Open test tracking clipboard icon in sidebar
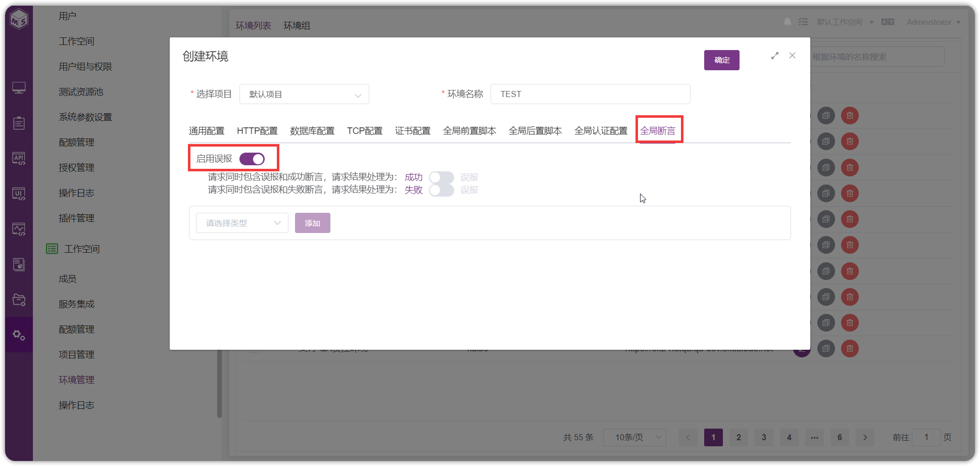980x466 pixels. coord(19,123)
